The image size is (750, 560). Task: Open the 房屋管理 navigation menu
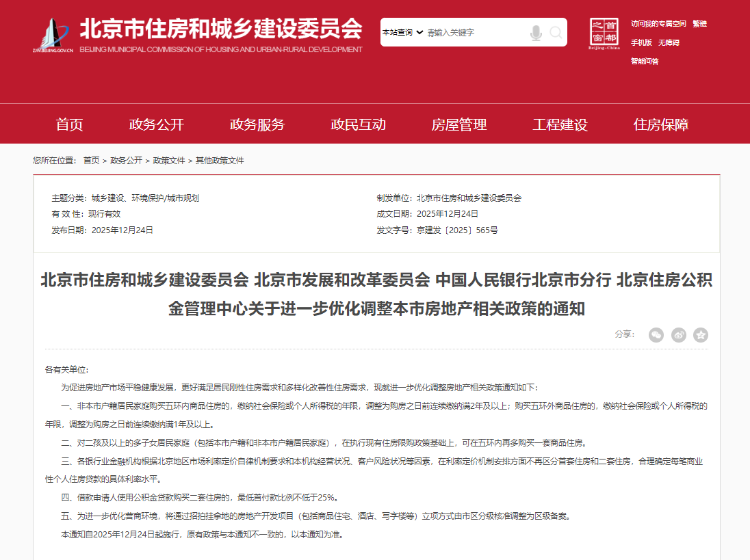click(459, 124)
